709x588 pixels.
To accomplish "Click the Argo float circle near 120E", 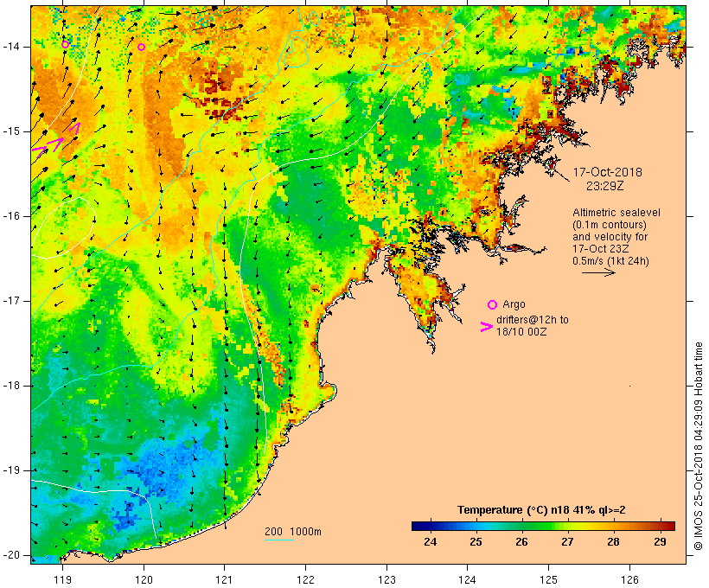I will coord(141,47).
